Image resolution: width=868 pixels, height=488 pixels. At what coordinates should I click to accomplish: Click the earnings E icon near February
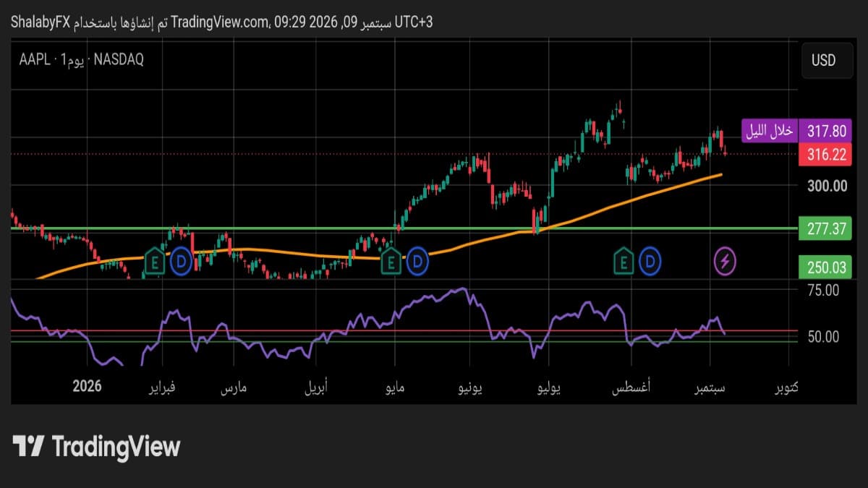tap(153, 261)
